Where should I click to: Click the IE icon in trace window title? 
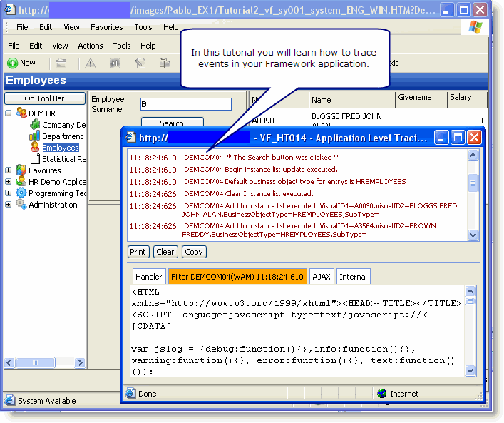pos(130,138)
